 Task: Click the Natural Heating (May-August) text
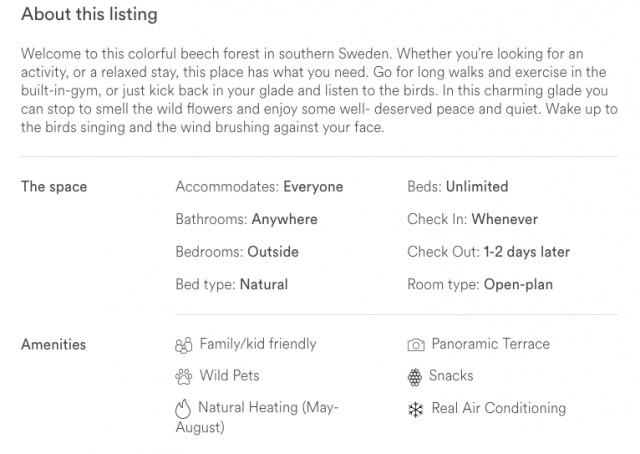coord(257,417)
